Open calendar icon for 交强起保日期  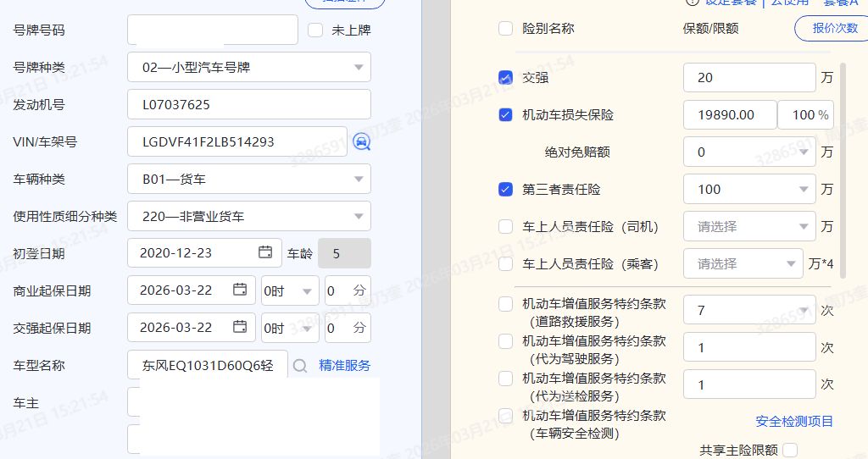tap(240, 327)
